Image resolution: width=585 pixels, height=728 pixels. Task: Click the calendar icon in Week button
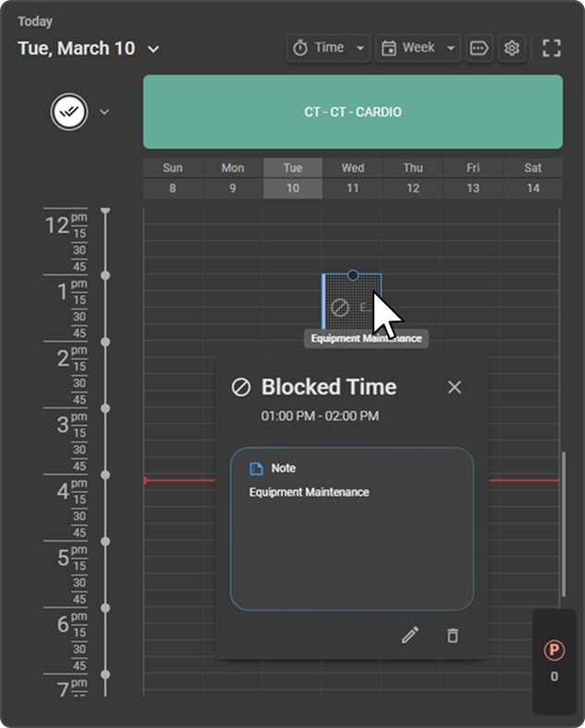pos(388,48)
